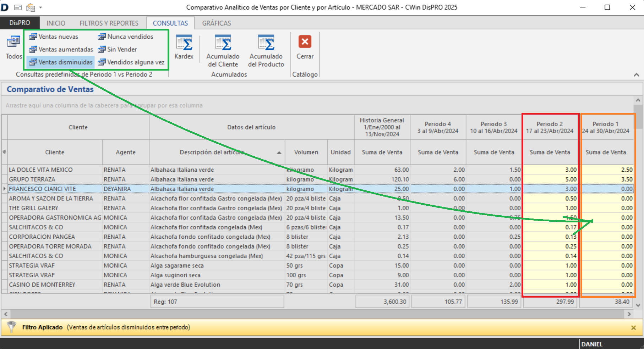The width and height of the screenshot is (644, 349).
Task: Switch to the GRÁFICAS tab
Action: [x=217, y=23]
